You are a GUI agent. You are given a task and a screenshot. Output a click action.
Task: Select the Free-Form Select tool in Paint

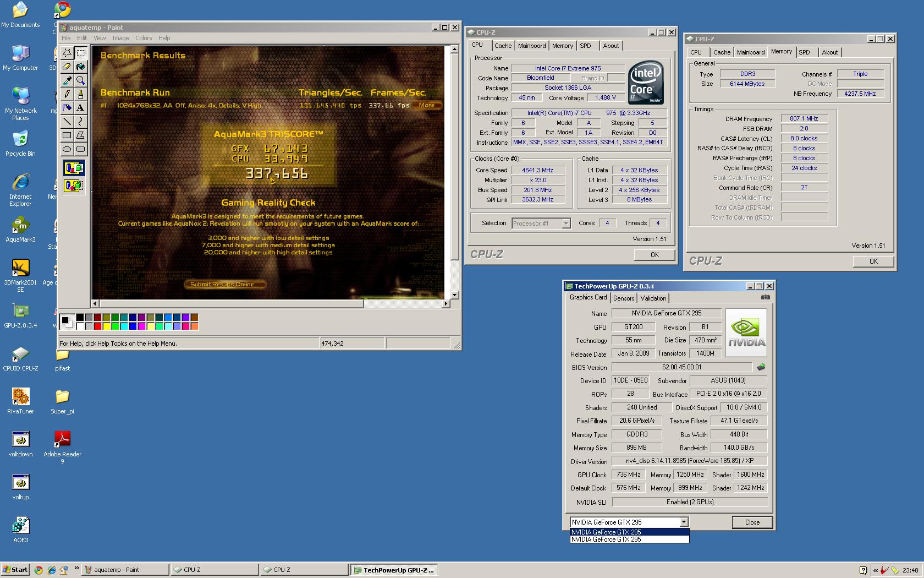[x=67, y=52]
